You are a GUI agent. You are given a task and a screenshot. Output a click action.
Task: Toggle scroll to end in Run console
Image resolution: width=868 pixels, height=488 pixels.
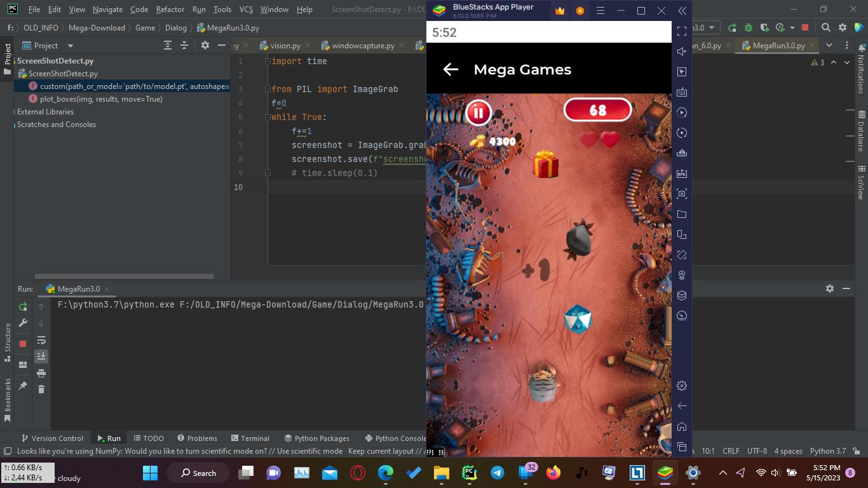click(x=41, y=356)
